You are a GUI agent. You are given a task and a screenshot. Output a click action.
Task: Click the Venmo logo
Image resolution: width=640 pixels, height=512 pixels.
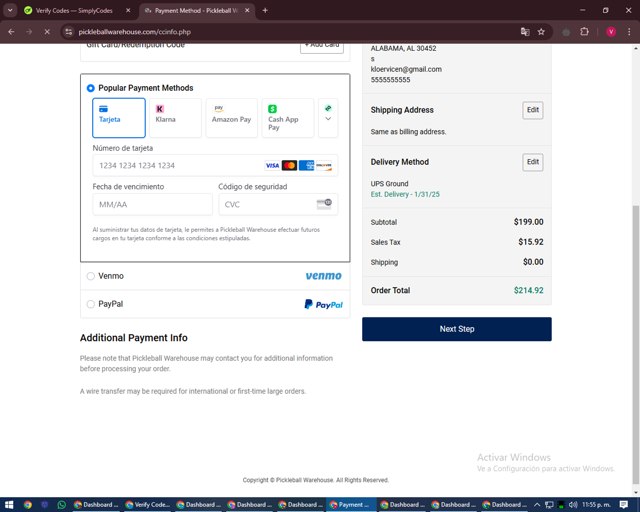323,276
